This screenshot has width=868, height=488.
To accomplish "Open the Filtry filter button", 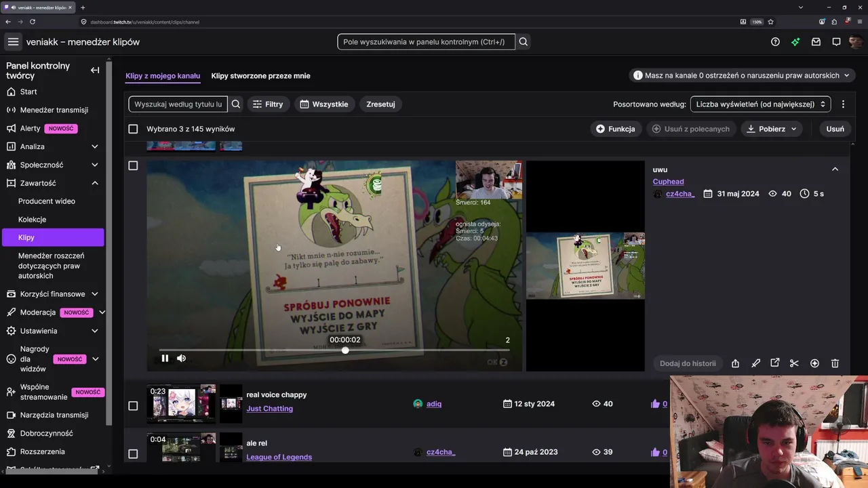I will (268, 104).
